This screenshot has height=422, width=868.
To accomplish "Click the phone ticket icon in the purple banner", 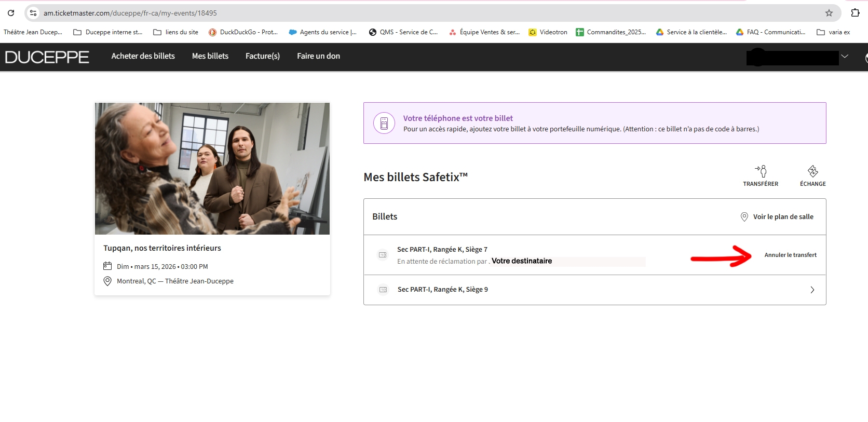I will click(384, 124).
